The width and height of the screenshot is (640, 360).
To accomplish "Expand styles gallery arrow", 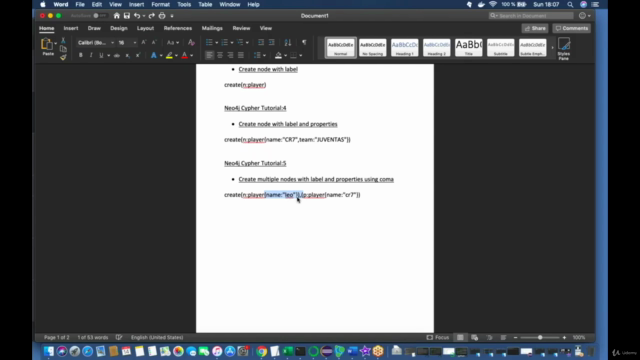I will [552, 48].
